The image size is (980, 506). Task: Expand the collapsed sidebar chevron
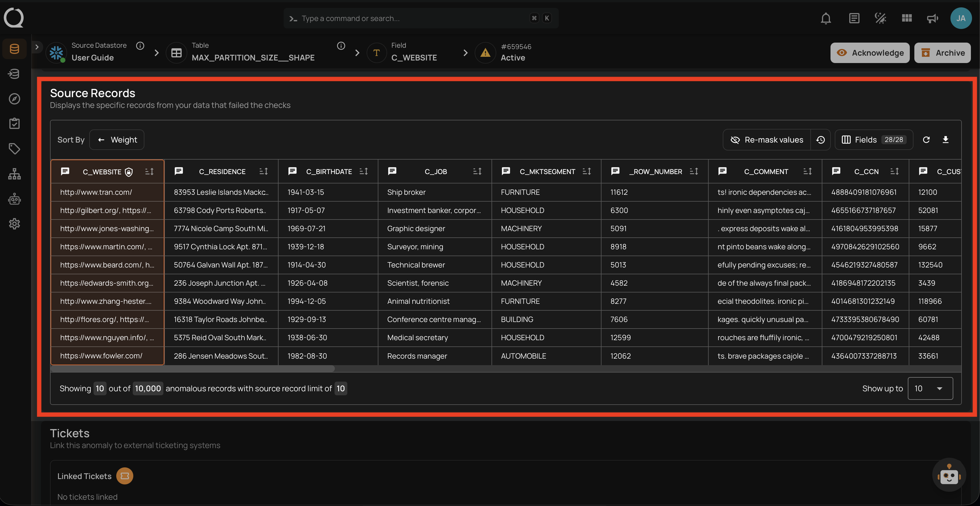click(37, 47)
